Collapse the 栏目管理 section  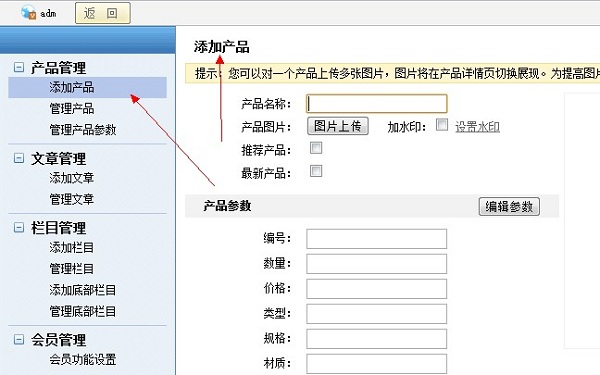pyautogui.click(x=18, y=227)
